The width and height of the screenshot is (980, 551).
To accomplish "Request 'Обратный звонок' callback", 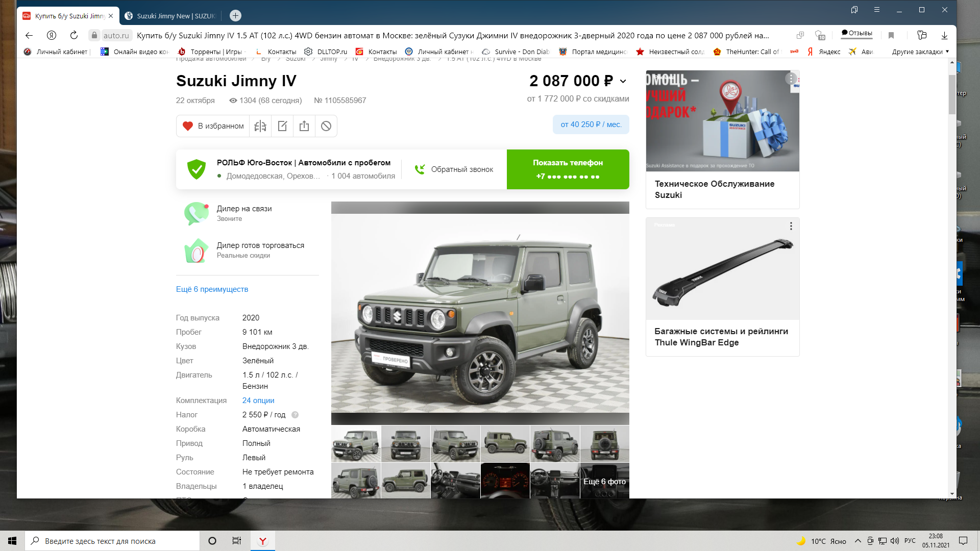I will [454, 169].
